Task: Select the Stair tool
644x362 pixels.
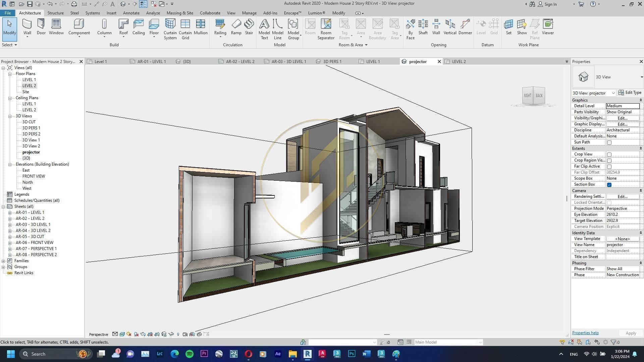Action: [249, 27]
